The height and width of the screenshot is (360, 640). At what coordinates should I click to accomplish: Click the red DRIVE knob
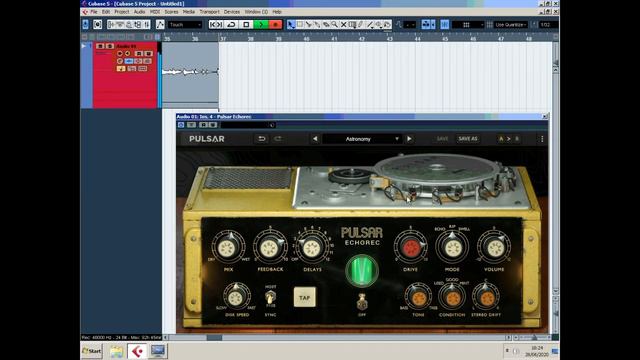411,247
